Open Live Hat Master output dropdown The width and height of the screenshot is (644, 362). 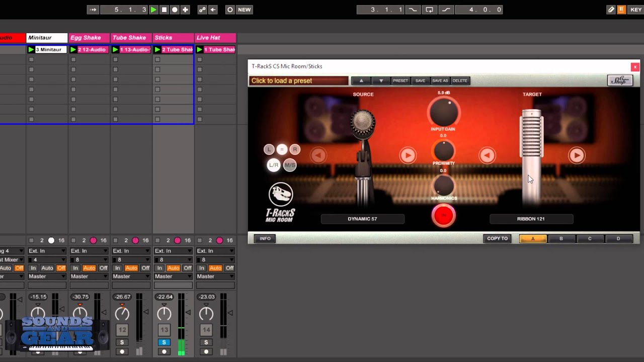tap(215, 277)
